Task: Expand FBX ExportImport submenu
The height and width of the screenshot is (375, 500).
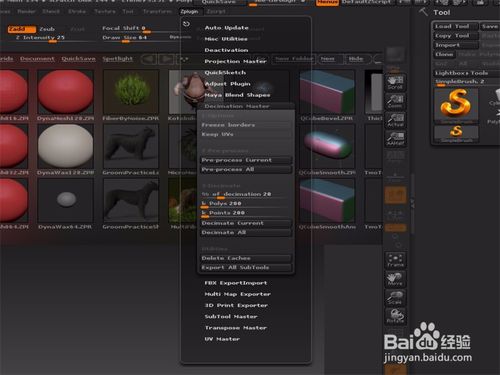Action: 236,283
